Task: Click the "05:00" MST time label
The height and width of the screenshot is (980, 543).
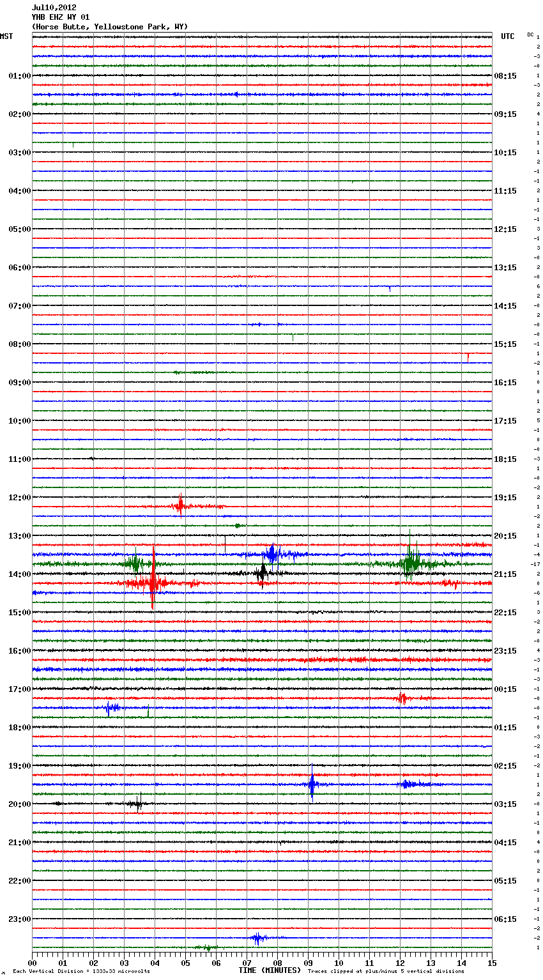Action: pyautogui.click(x=19, y=229)
